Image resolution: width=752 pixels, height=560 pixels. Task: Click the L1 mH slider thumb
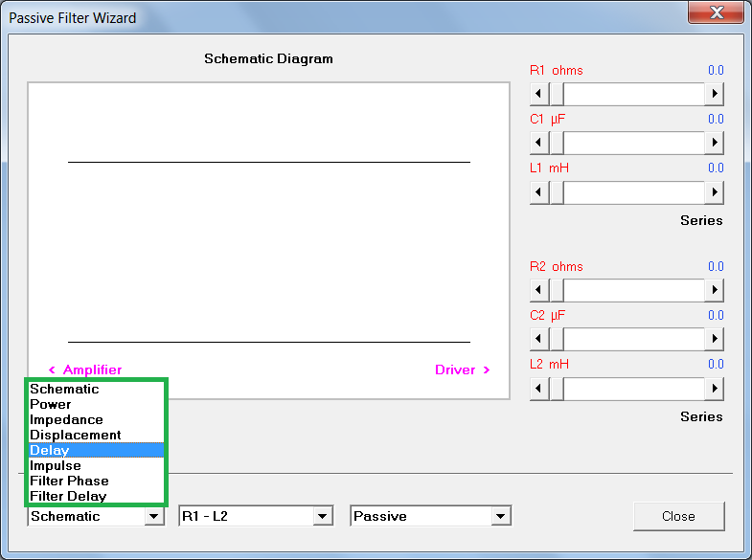pos(557,192)
